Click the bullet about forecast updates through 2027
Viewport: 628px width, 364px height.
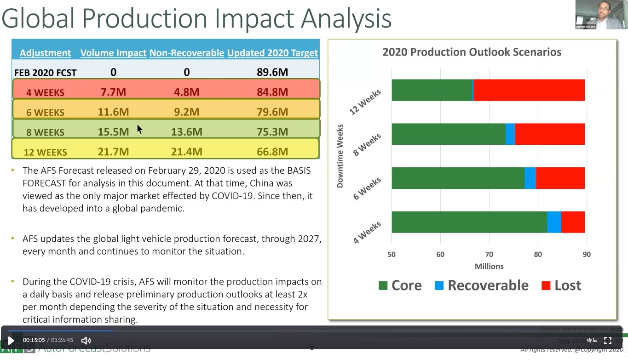pyautogui.click(x=172, y=245)
